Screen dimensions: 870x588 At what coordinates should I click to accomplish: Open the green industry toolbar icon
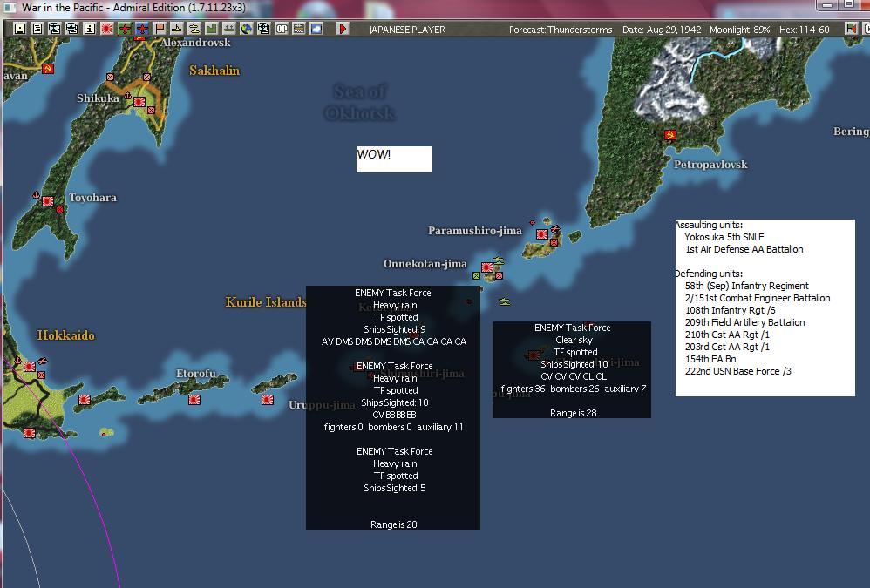coord(211,28)
